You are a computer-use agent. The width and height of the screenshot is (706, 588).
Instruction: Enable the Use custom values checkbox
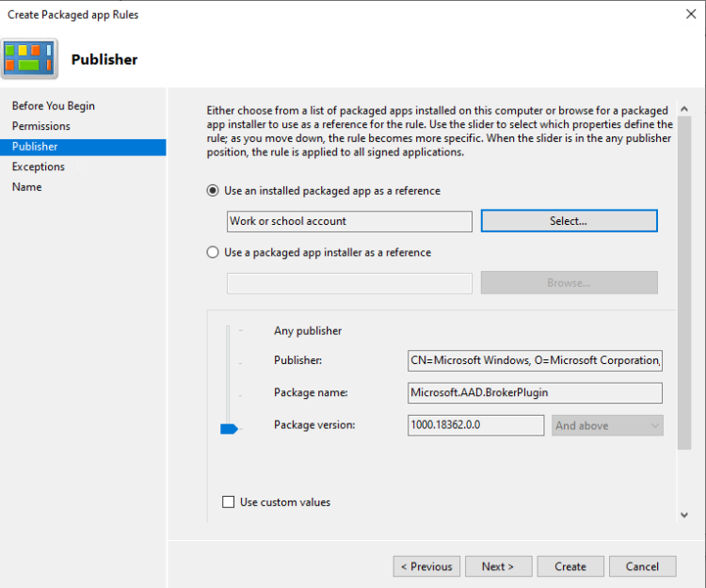(228, 502)
